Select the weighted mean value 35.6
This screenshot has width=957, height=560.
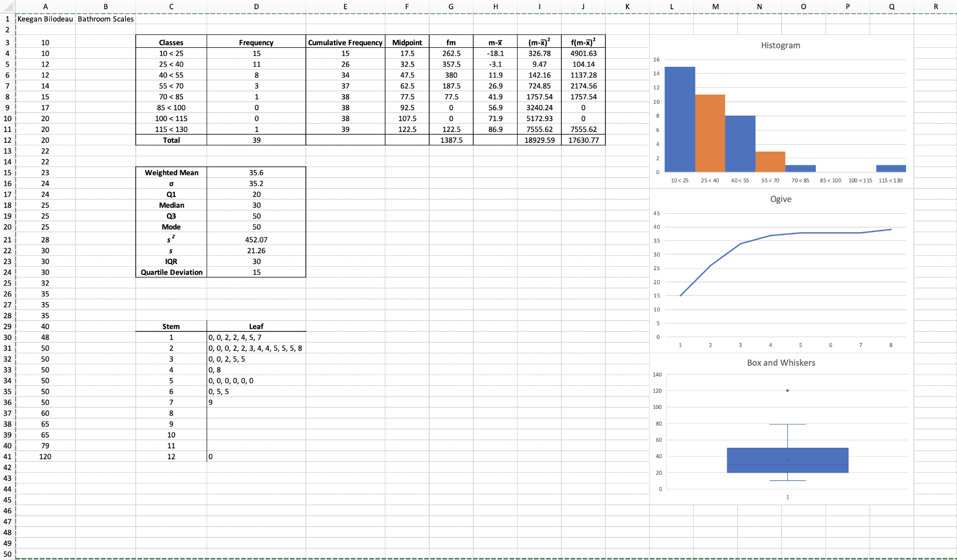[256, 173]
